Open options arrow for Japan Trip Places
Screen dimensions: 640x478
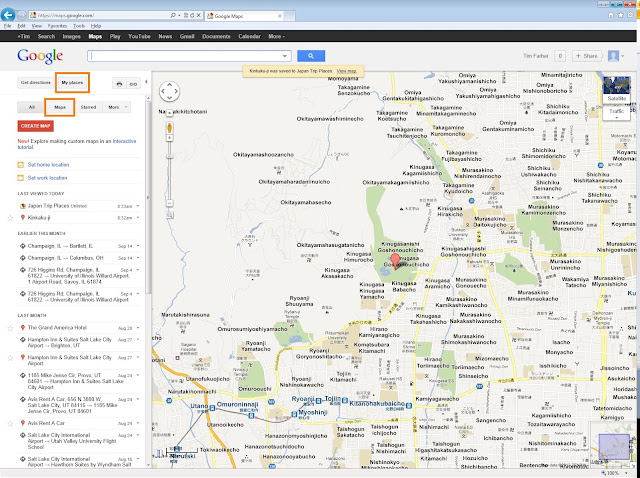(138, 206)
